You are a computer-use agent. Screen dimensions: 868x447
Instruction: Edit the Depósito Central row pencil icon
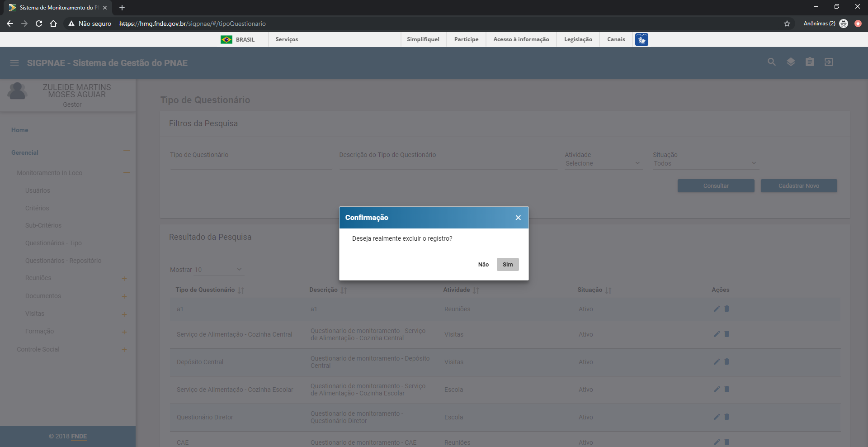tap(717, 361)
